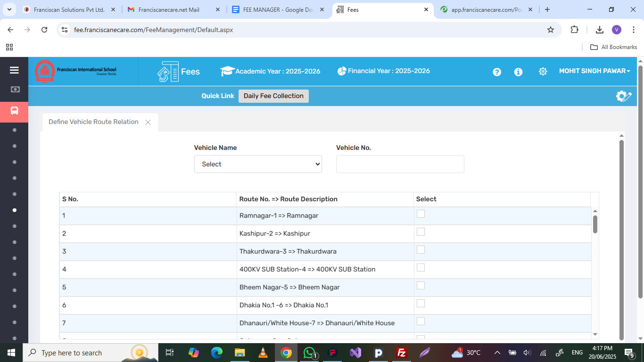Image resolution: width=644 pixels, height=362 pixels.
Task: Click the weather 30°C taskbar widget
Action: coord(466,353)
